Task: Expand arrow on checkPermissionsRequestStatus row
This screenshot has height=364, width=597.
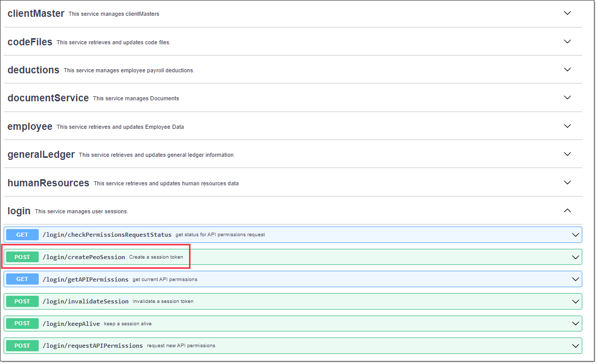Action: (576, 235)
